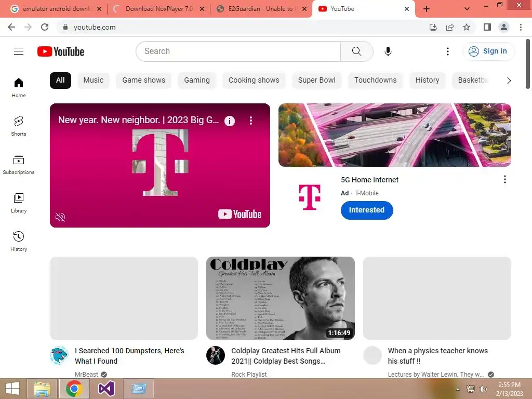Click the volume icon in system tray
Viewport: 532px width, 399px height.
point(483,389)
